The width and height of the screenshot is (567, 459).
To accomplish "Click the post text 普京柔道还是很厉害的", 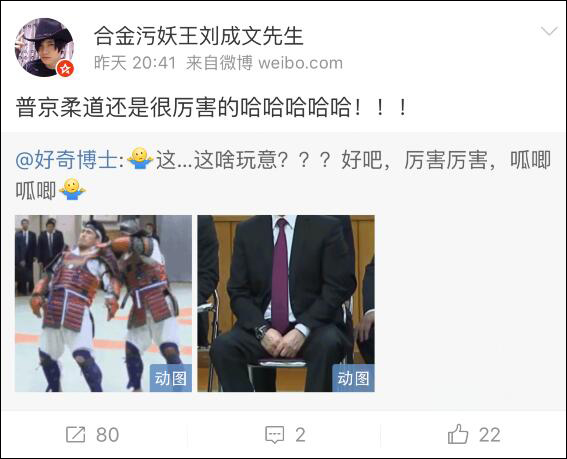I will point(128,107).
